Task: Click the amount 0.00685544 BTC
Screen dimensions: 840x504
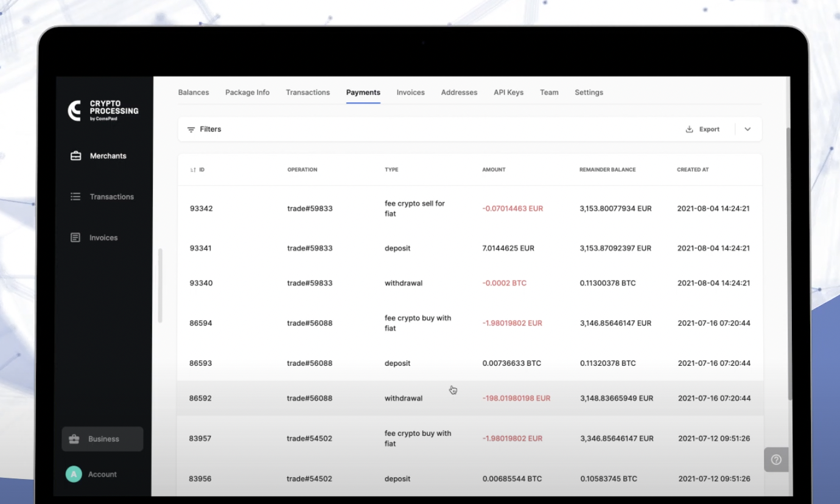Action: coord(512,479)
